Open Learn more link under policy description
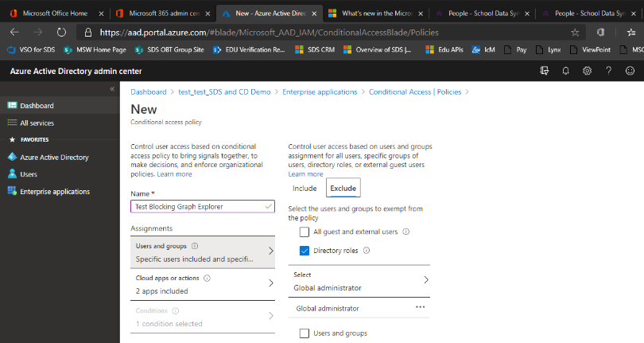This screenshot has height=343, width=644. (x=174, y=174)
